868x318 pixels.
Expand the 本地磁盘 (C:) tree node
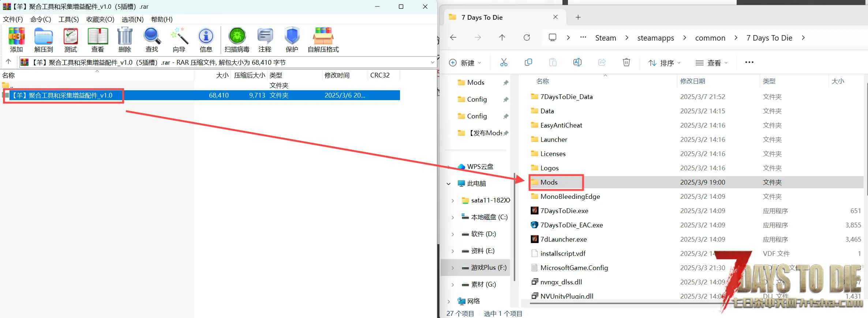[453, 217]
